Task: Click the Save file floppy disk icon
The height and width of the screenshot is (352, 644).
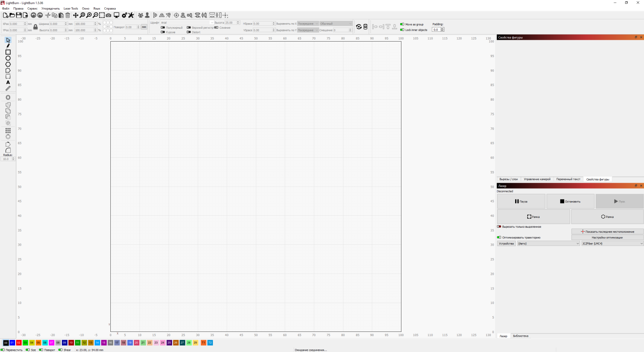Action: click(x=19, y=15)
